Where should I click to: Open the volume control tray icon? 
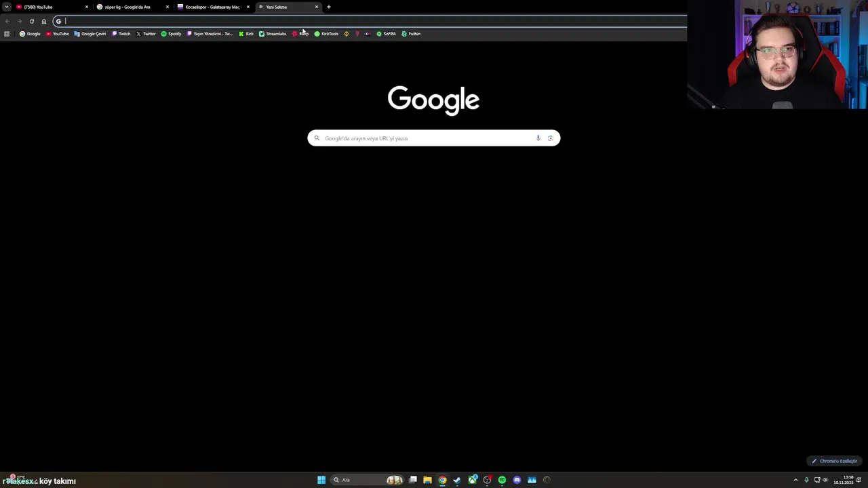point(825,480)
